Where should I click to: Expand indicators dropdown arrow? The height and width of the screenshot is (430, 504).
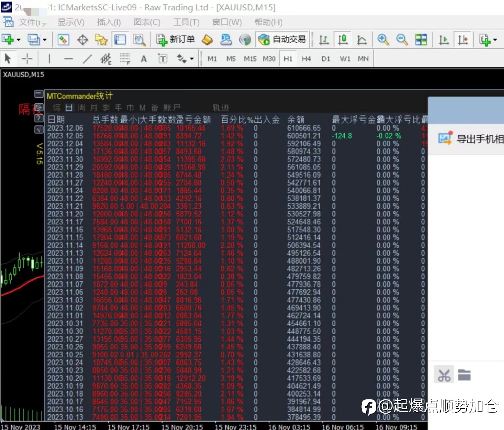pos(495,40)
